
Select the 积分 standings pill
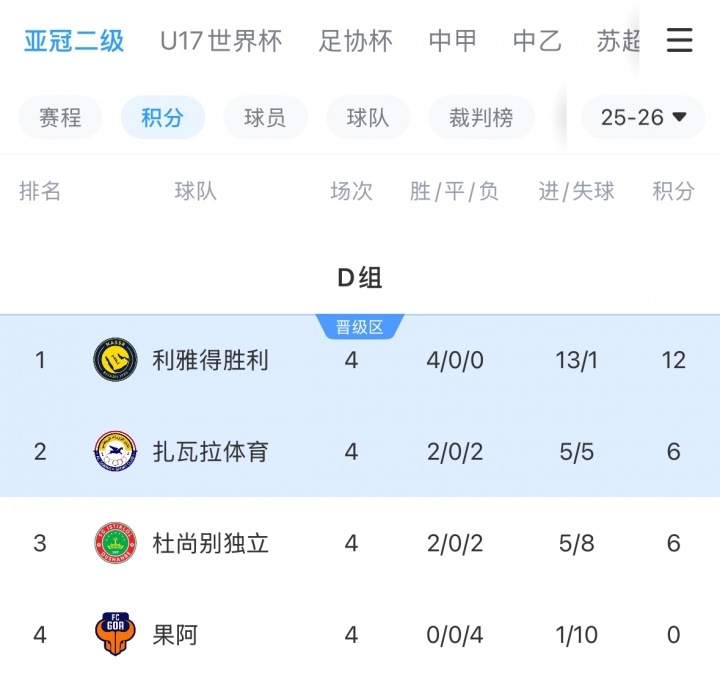162,118
